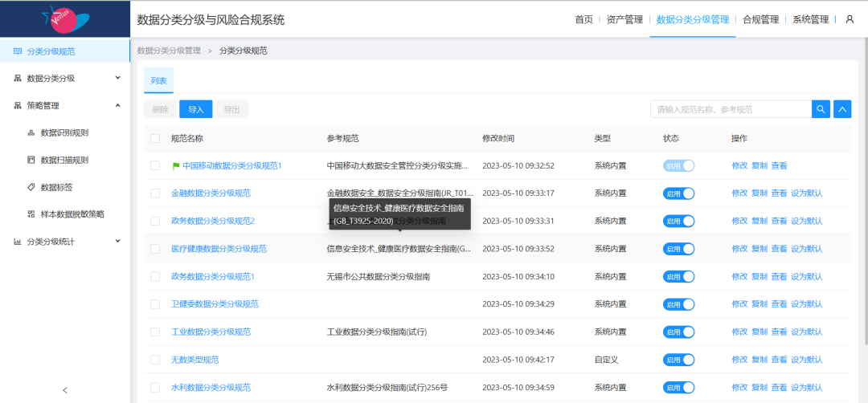The height and width of the screenshot is (403, 868).
Task: Click the search magnifier icon button
Action: click(x=821, y=109)
